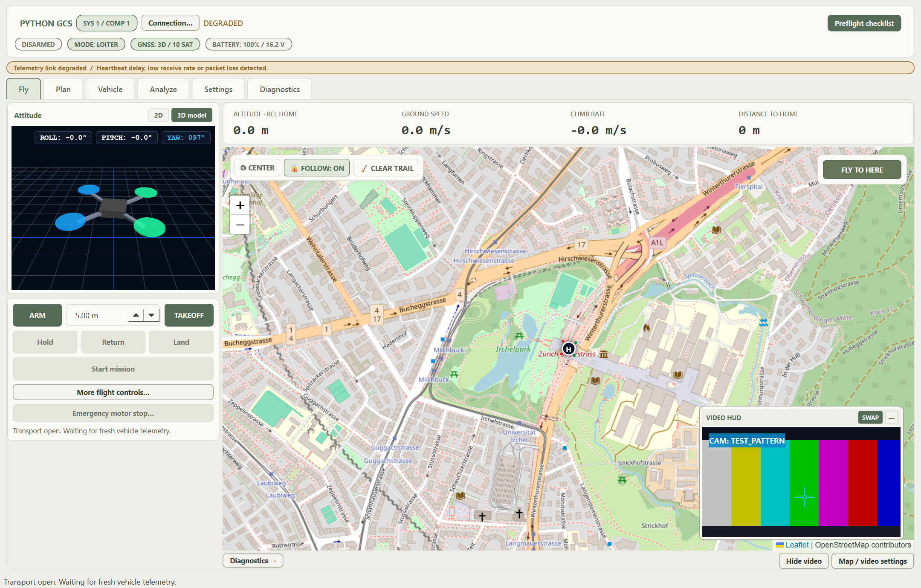The image size is (921, 588).
Task: Switch attitude view to 2D
Action: tap(159, 115)
